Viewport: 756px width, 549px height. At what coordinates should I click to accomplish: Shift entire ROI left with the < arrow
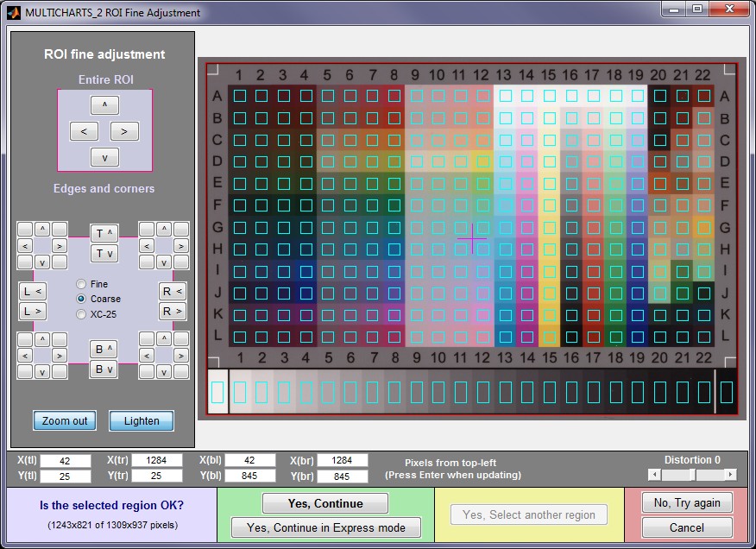pyautogui.click(x=84, y=131)
